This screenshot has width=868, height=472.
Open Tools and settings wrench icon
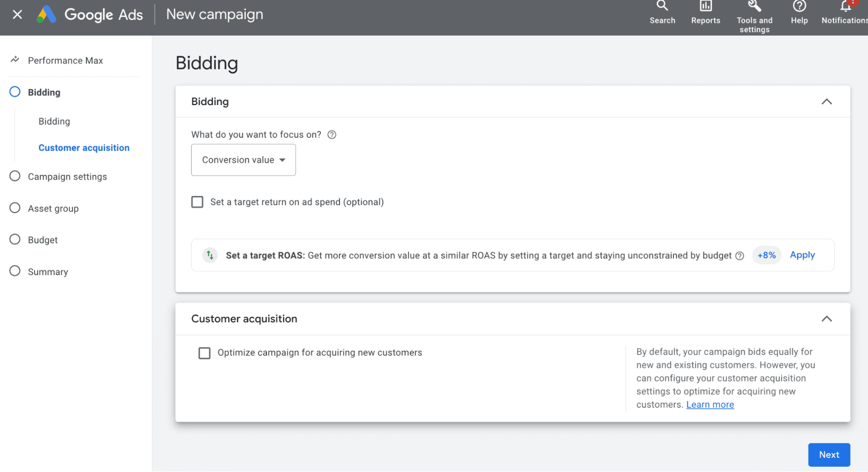pyautogui.click(x=754, y=6)
